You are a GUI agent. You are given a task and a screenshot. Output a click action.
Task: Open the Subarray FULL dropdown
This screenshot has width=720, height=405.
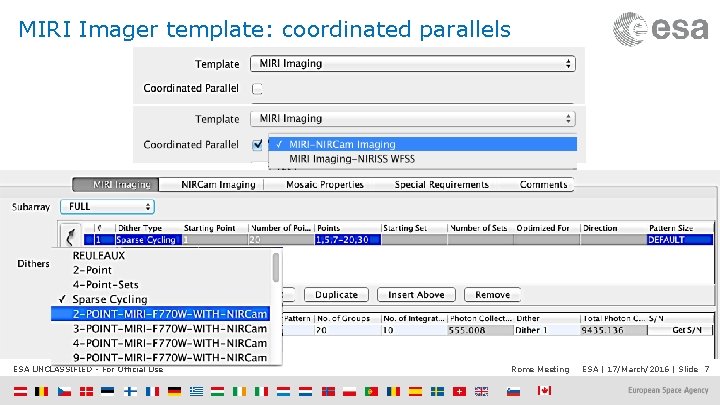(x=107, y=207)
